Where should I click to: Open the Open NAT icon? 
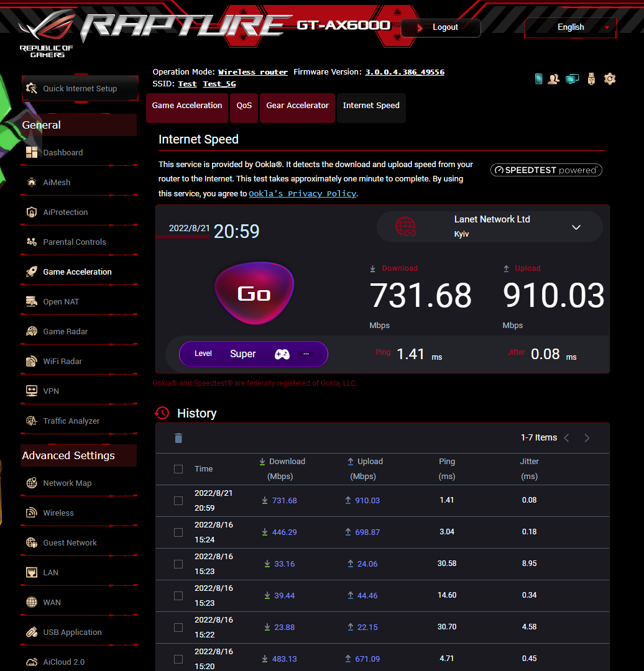pyautogui.click(x=32, y=302)
